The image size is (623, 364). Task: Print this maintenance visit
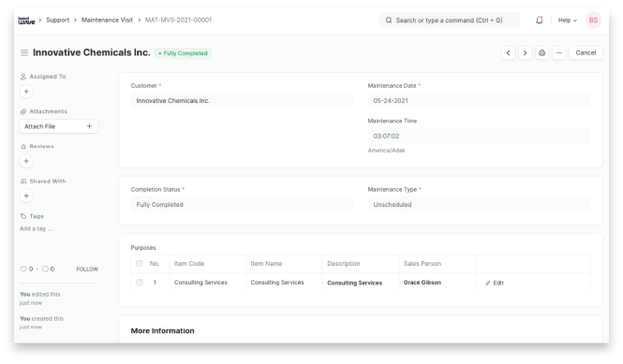point(541,52)
